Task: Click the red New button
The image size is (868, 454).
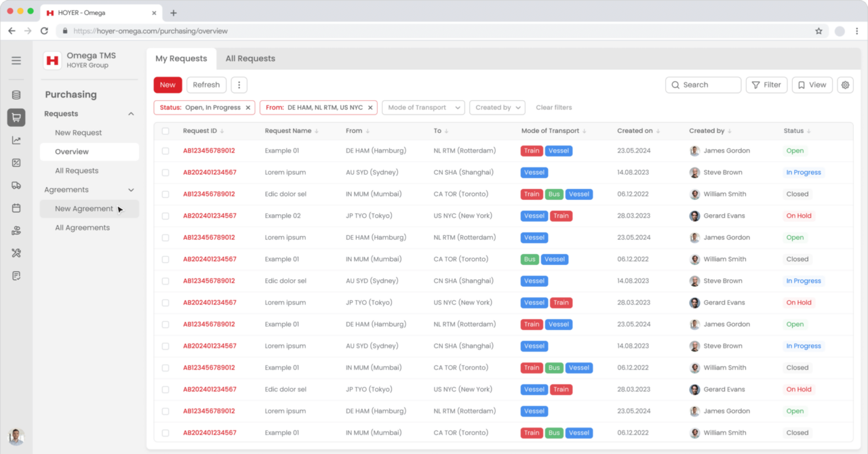Action: [x=167, y=85]
